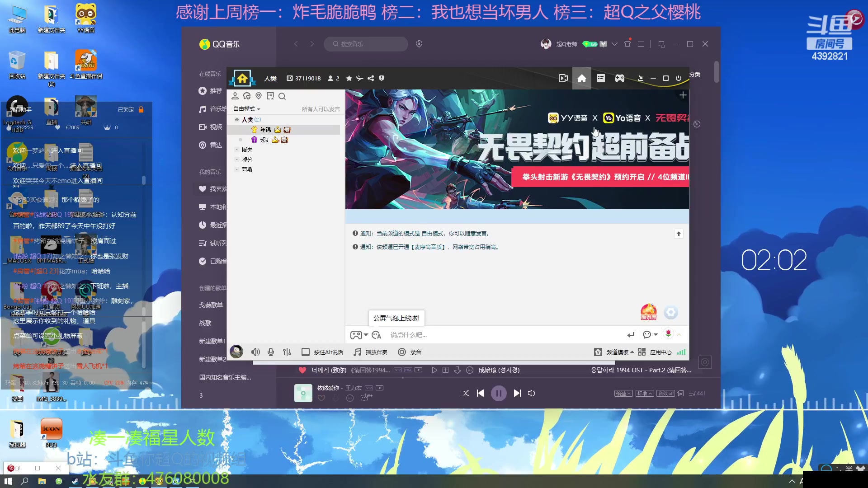The image size is (868, 488).
Task: Favorite the channel with the star icon
Action: [x=349, y=78]
